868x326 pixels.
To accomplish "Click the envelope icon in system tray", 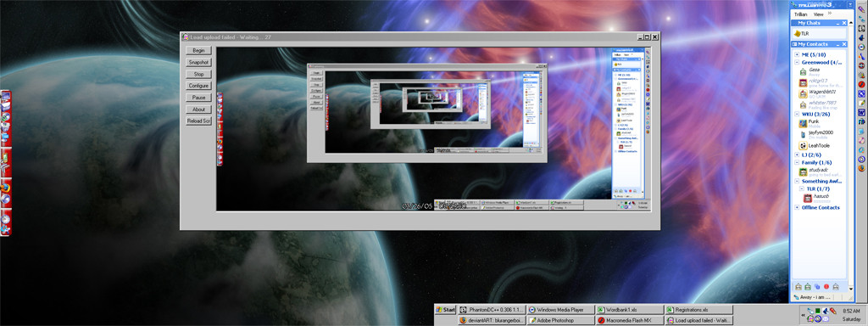I will click(826, 319).
